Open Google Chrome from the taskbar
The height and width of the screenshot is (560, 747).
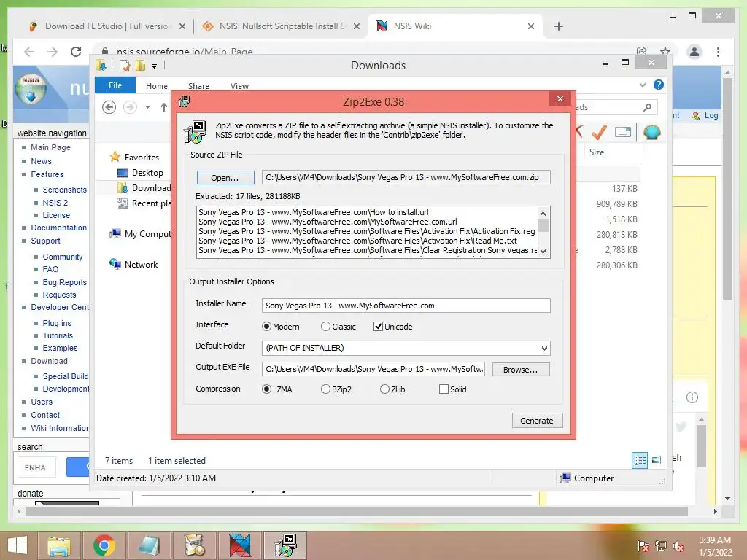click(x=104, y=545)
